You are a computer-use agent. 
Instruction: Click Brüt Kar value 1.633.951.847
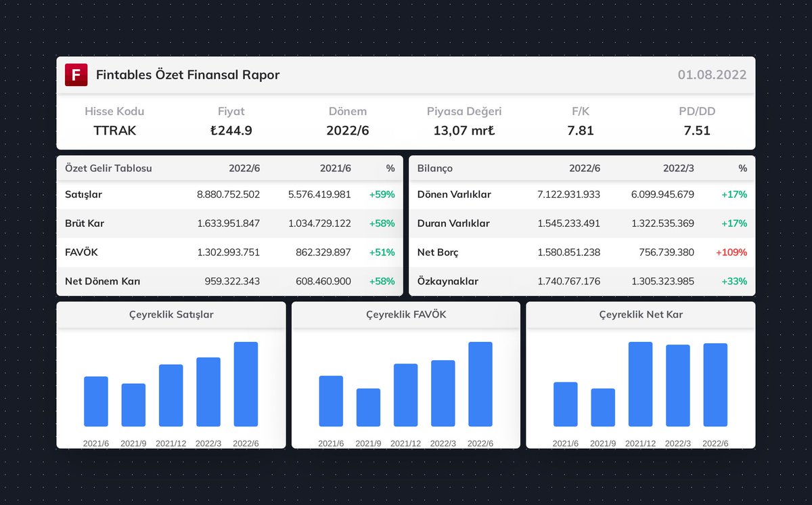[x=228, y=223]
